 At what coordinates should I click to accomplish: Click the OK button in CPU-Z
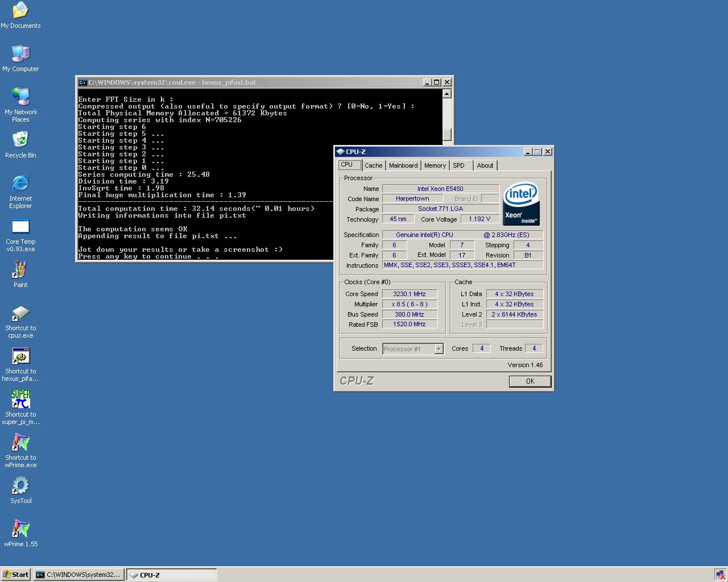[530, 381]
